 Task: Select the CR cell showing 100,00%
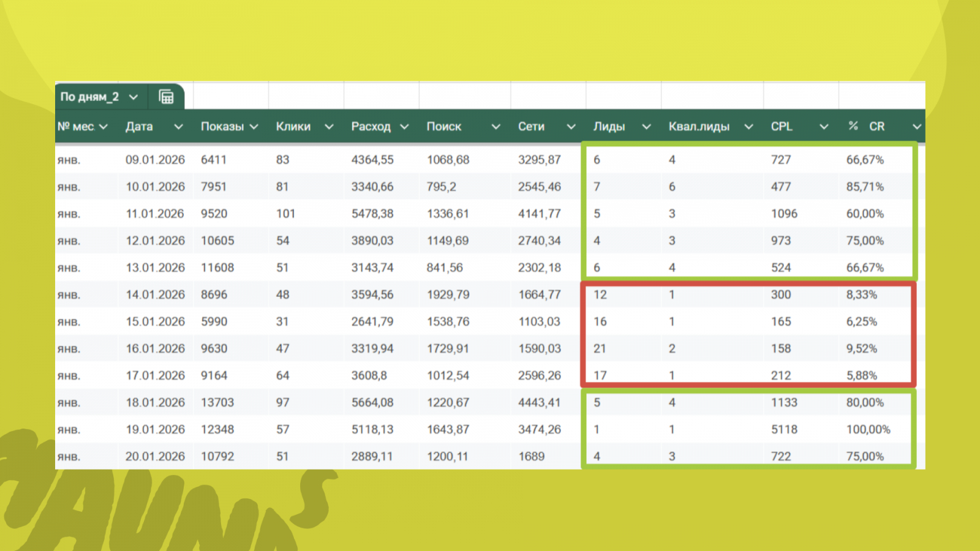[x=868, y=429]
